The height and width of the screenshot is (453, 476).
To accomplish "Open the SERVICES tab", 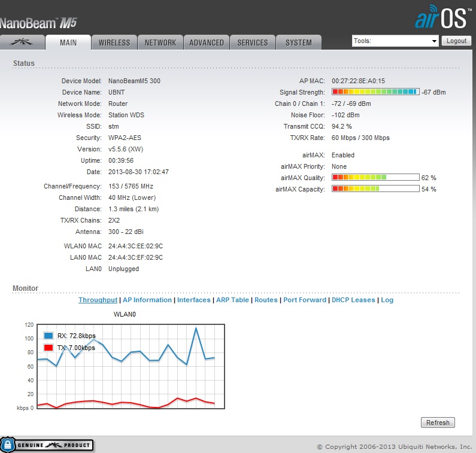I will 253,42.
